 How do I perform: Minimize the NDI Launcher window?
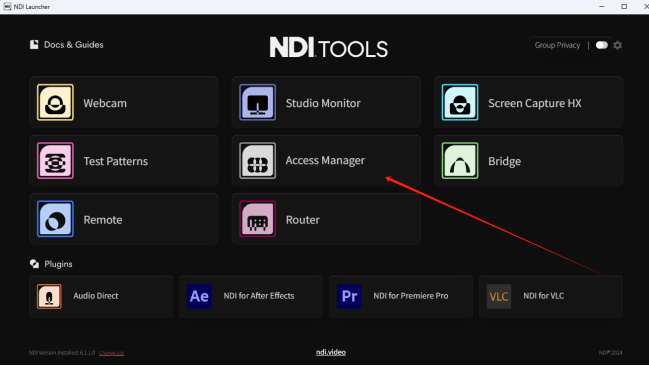tap(602, 7)
